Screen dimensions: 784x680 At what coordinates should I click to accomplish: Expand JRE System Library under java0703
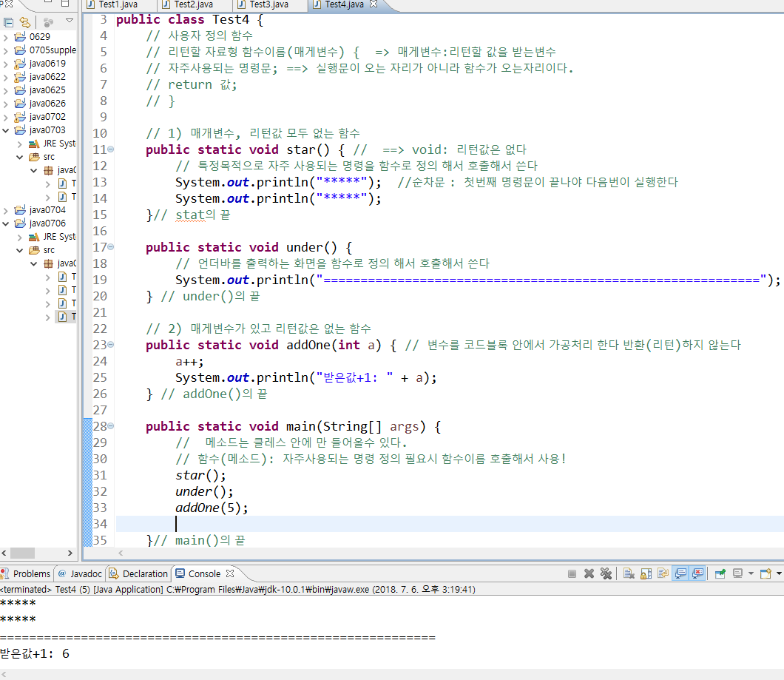(x=19, y=144)
